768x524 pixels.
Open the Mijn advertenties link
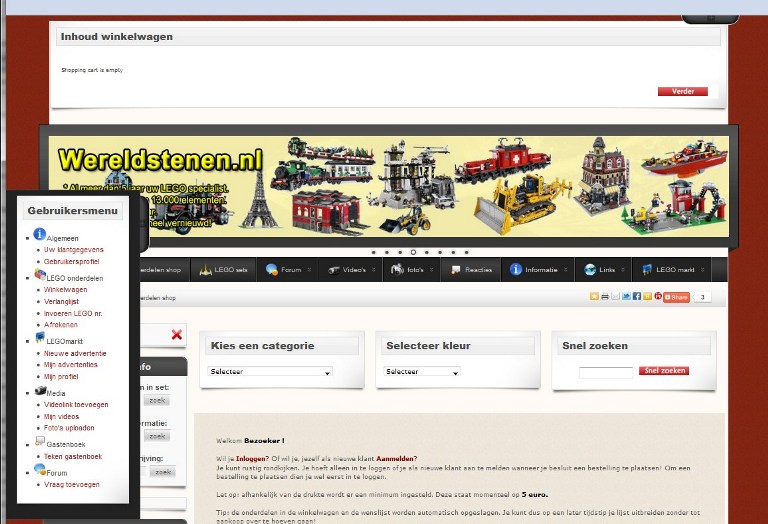[71, 365]
